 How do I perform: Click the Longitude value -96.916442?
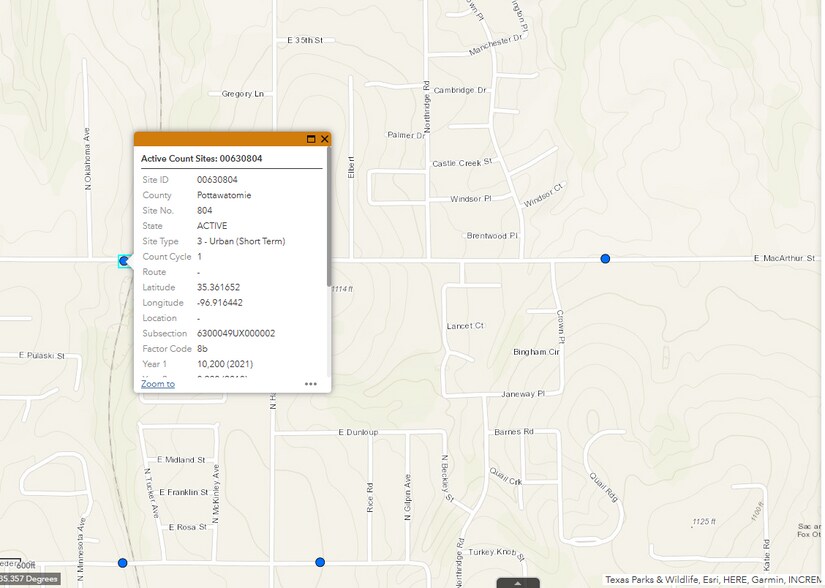pyautogui.click(x=220, y=303)
